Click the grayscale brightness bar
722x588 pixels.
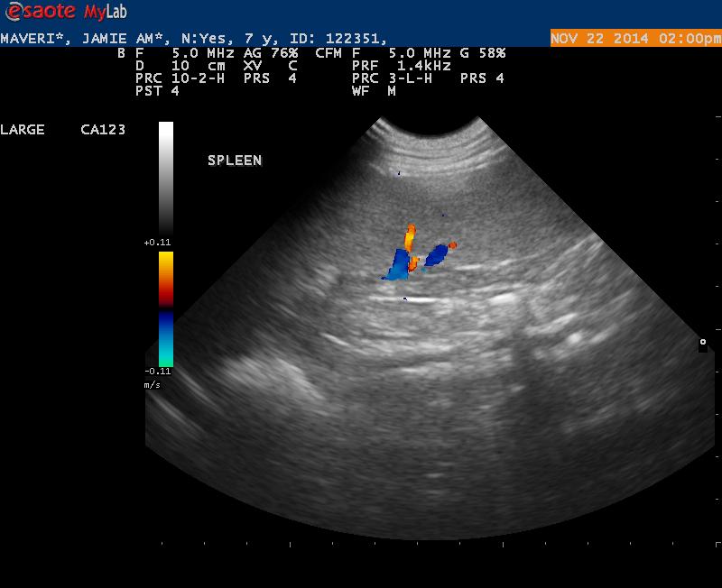coord(166,177)
